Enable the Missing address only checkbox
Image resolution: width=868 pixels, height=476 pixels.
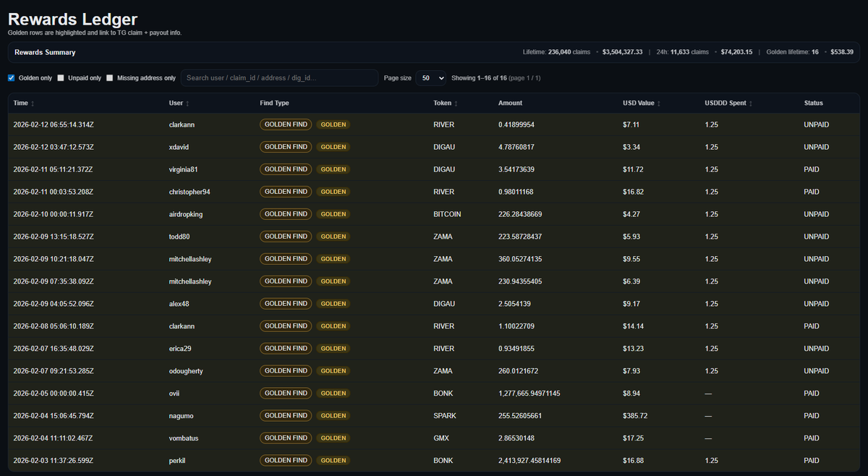click(x=110, y=78)
